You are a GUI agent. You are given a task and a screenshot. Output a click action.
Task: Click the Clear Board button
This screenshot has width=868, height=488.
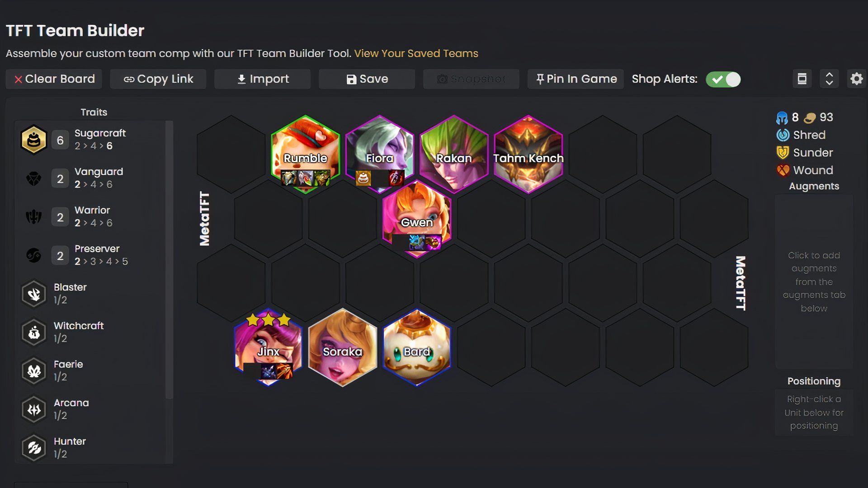[54, 79]
